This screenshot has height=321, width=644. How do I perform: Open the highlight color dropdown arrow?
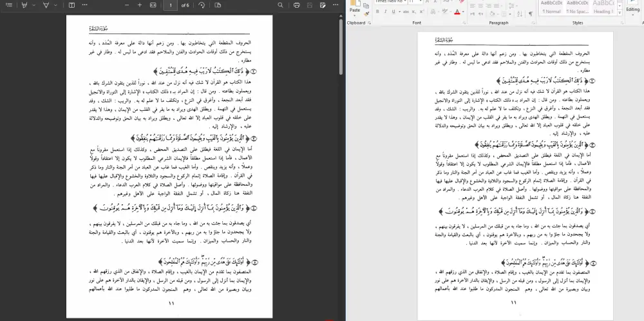tap(451, 12)
